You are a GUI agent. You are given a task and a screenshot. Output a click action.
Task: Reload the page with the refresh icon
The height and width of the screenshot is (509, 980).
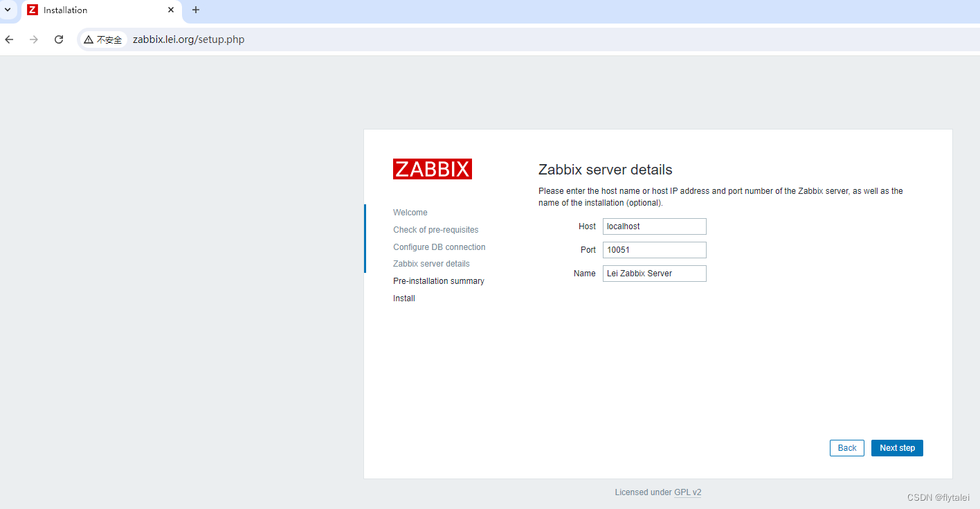pyautogui.click(x=59, y=39)
